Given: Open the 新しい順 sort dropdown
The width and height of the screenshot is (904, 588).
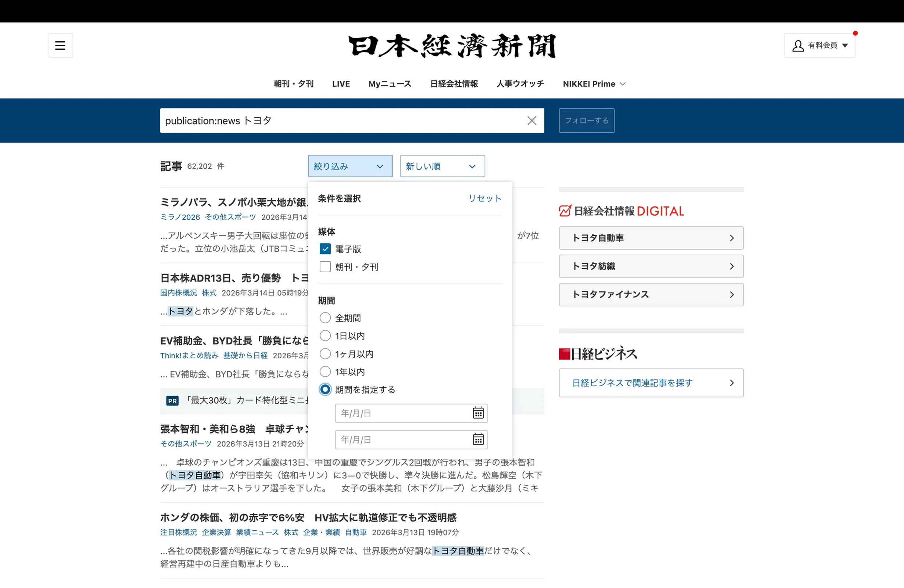Looking at the screenshot, I should [x=442, y=166].
